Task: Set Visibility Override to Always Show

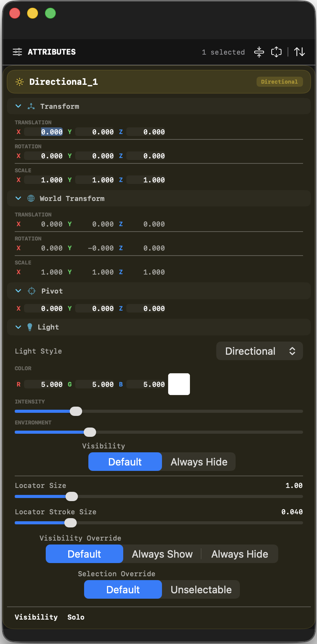Action: 162,554
